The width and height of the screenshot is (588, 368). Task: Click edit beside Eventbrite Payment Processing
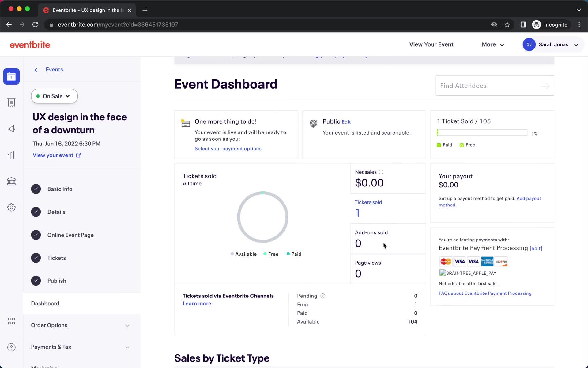(x=536, y=248)
